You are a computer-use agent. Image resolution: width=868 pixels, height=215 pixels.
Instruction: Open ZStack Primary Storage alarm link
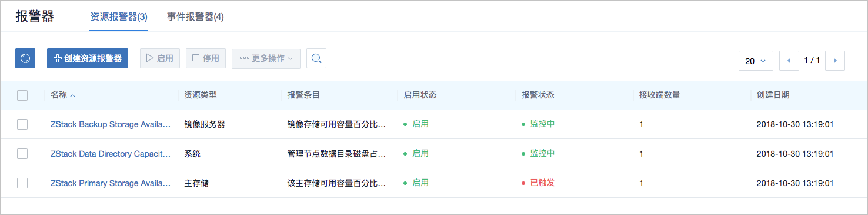(x=111, y=183)
